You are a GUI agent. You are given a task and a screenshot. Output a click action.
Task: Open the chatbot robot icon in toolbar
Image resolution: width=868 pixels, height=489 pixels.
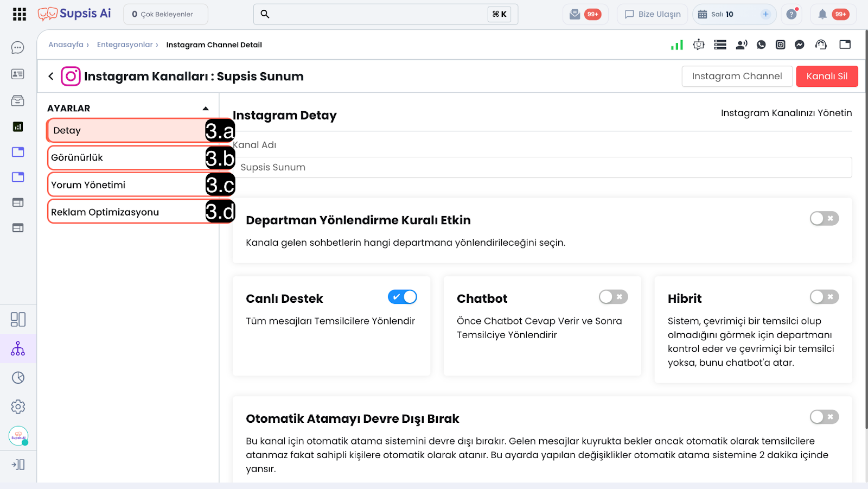pyautogui.click(x=699, y=45)
